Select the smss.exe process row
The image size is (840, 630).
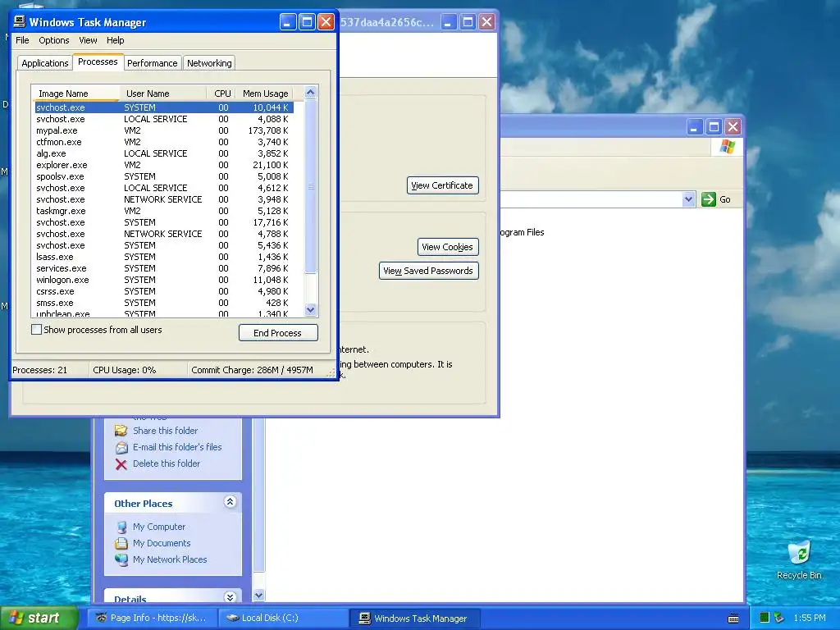[x=164, y=304]
